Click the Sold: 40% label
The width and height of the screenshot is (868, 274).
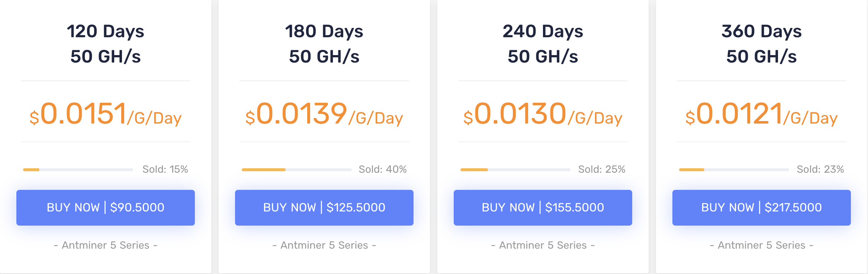coord(383,169)
